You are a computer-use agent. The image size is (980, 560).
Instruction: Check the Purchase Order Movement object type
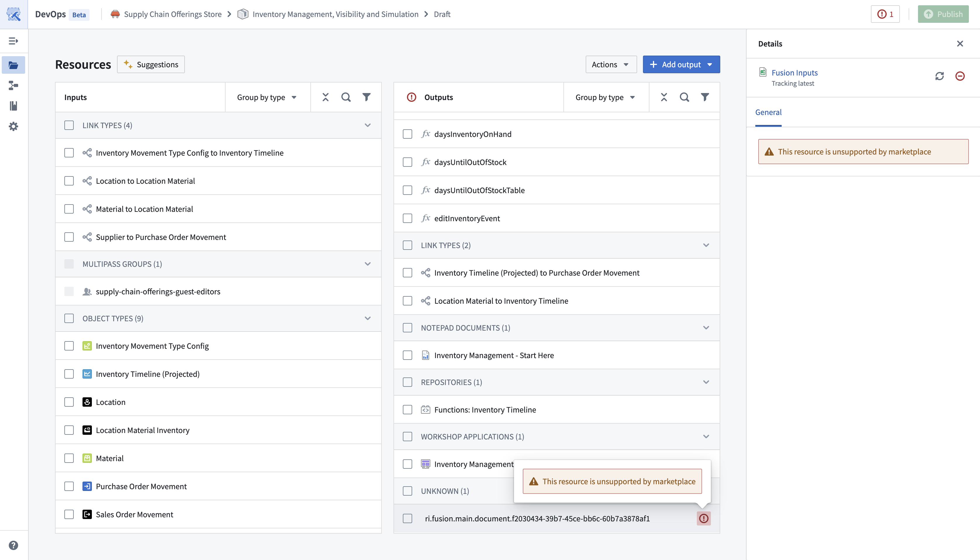pos(69,486)
